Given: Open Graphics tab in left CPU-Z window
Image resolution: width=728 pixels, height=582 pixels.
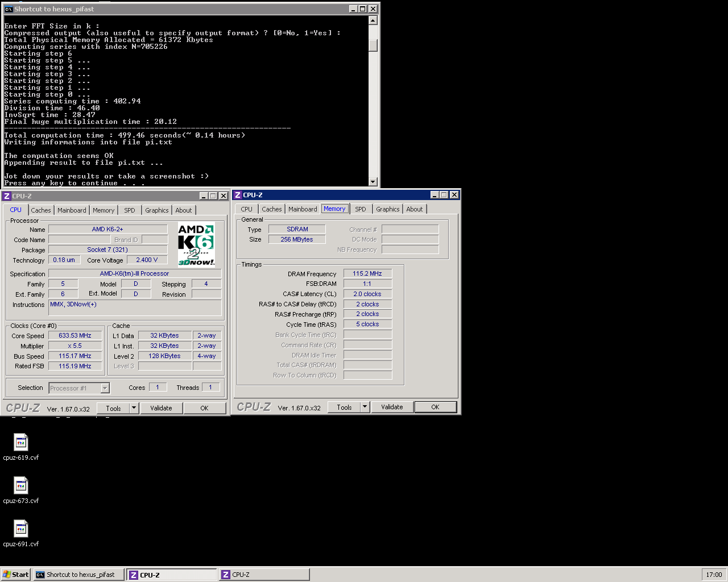Looking at the screenshot, I should click(x=157, y=210).
